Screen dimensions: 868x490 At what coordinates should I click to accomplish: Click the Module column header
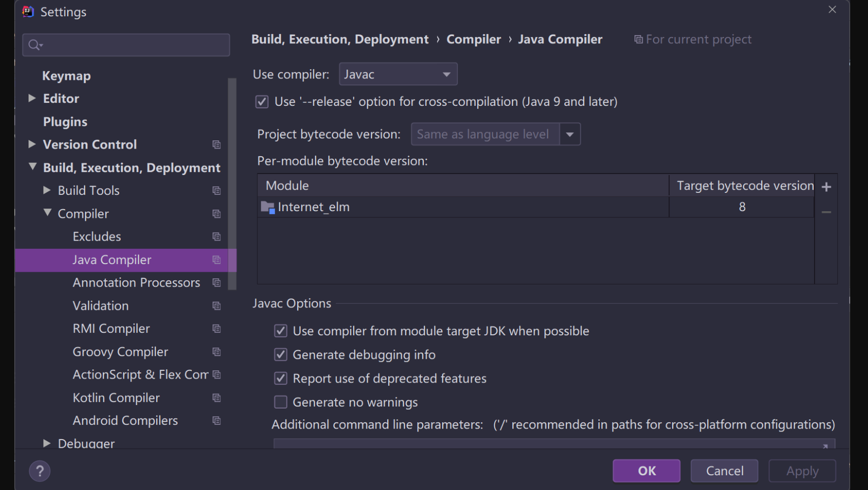click(463, 186)
